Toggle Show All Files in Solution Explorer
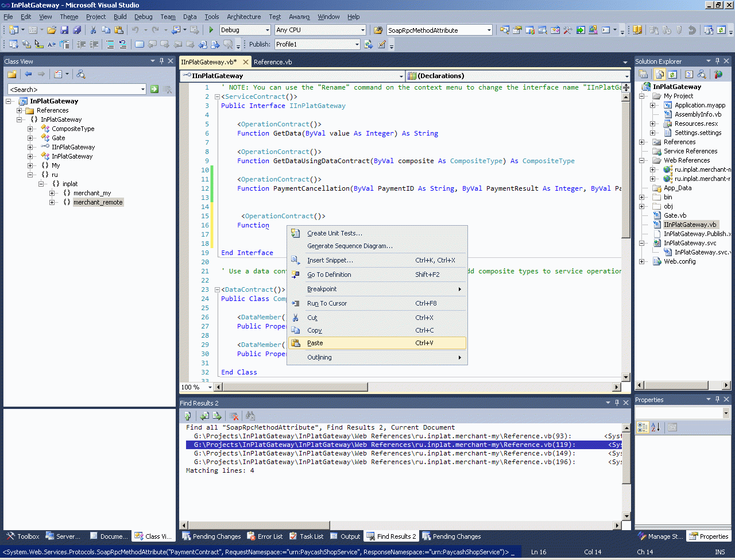735x560 pixels. coord(659,74)
